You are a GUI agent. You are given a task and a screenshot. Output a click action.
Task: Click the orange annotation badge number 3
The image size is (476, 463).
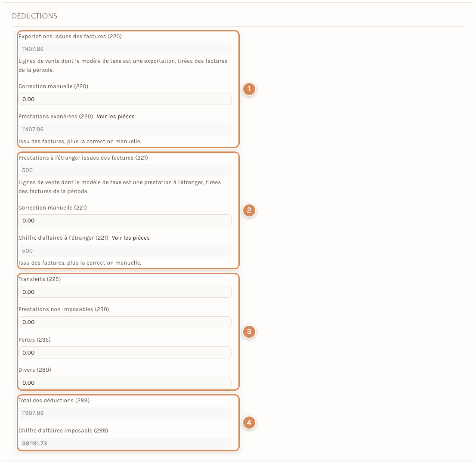coord(249,331)
